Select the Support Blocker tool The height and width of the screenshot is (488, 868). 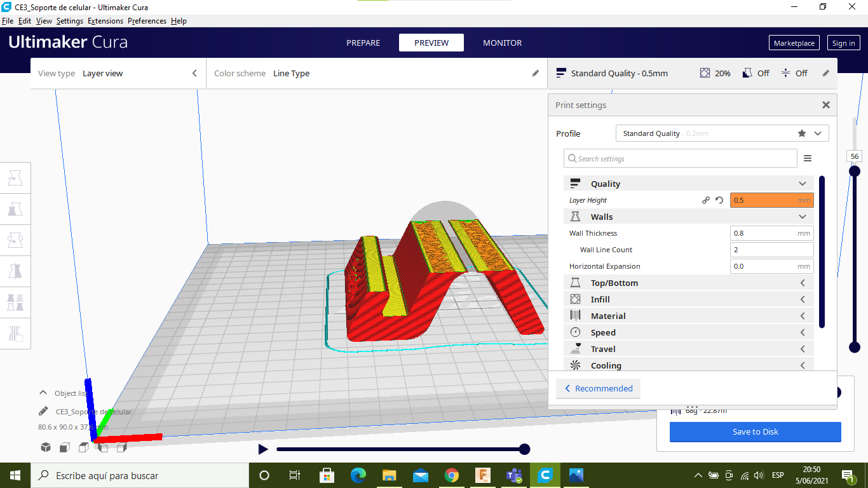click(15, 332)
